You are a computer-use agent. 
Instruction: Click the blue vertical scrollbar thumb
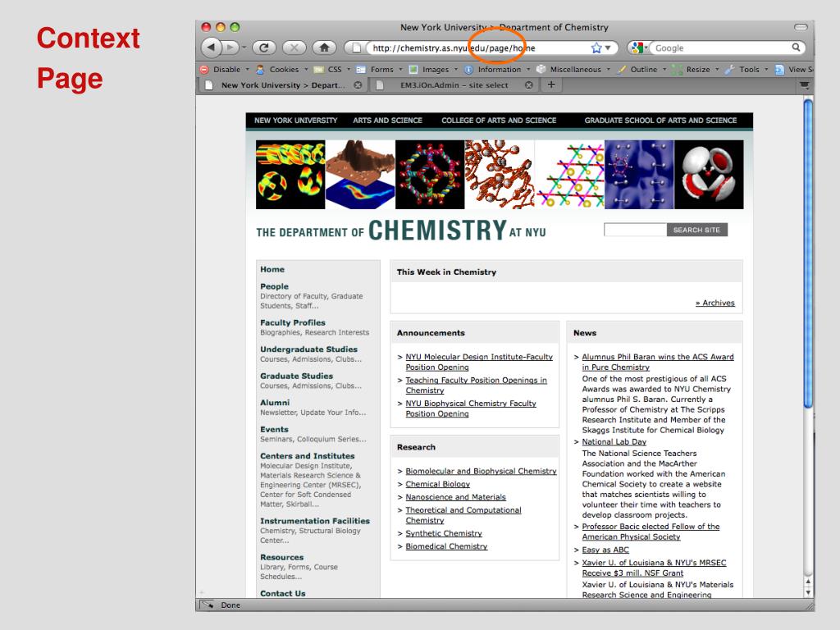pyautogui.click(x=808, y=254)
